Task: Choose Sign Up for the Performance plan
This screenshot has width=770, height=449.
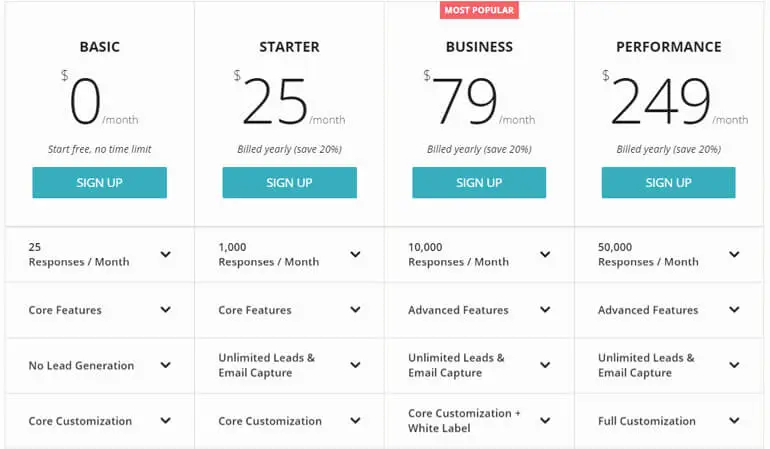Action: click(668, 182)
